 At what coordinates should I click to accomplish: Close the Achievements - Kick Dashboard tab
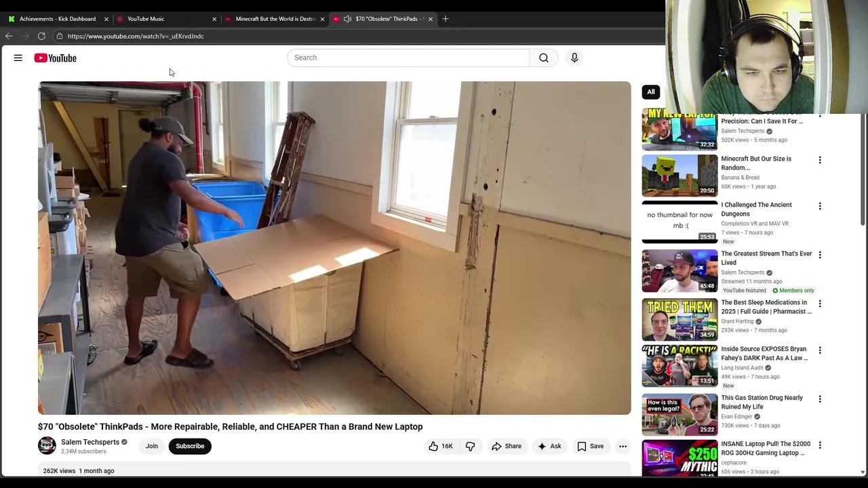(x=106, y=19)
